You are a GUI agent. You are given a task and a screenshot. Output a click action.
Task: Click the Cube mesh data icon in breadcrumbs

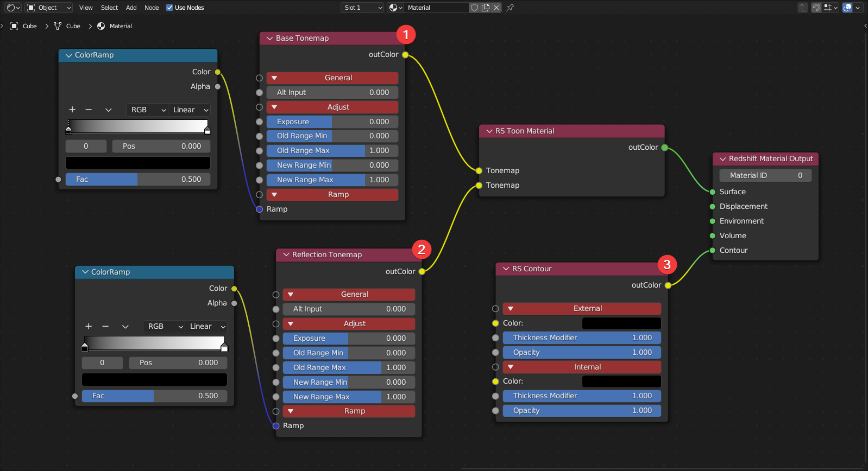pyautogui.click(x=58, y=26)
